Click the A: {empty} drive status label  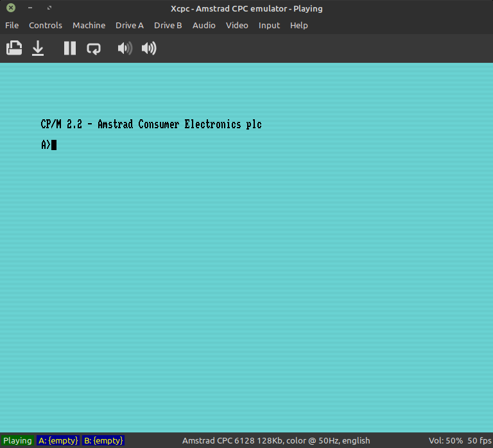coord(58,440)
